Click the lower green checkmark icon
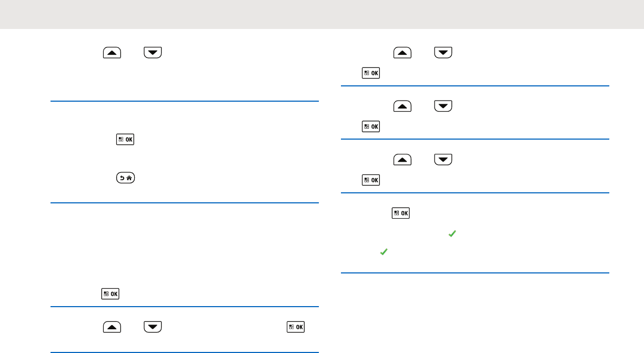The height and width of the screenshot is (353, 644). click(x=384, y=253)
